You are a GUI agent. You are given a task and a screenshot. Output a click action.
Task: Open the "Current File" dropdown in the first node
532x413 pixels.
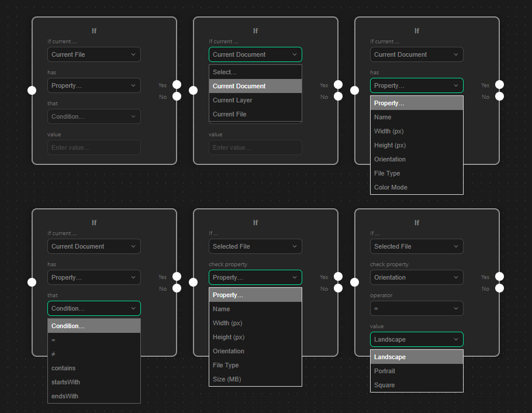coord(94,54)
